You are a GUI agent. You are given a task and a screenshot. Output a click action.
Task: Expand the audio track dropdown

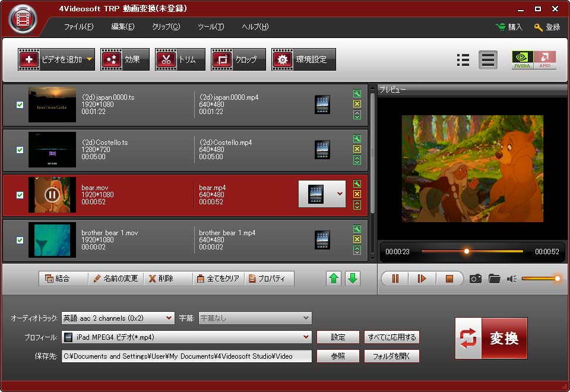pos(169,318)
